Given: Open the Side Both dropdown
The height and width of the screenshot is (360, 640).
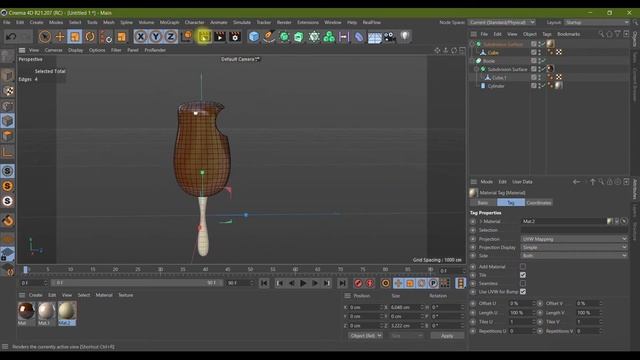Looking at the screenshot, I should [574, 256].
